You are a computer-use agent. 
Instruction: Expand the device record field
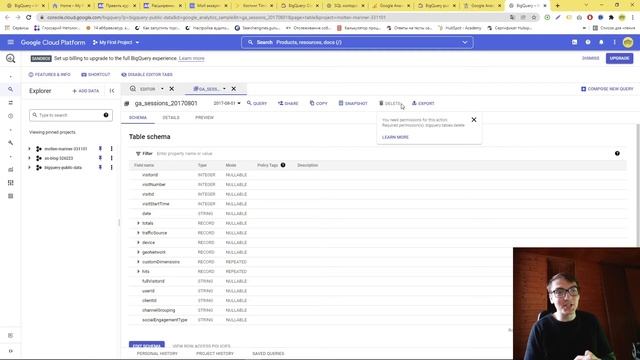point(138,242)
